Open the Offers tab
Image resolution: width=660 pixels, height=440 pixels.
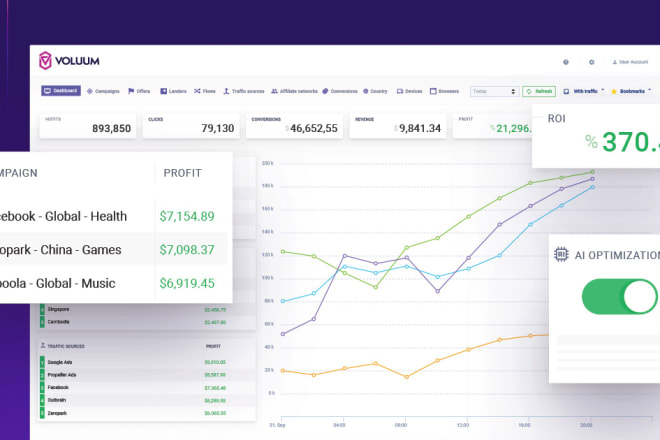point(139,91)
